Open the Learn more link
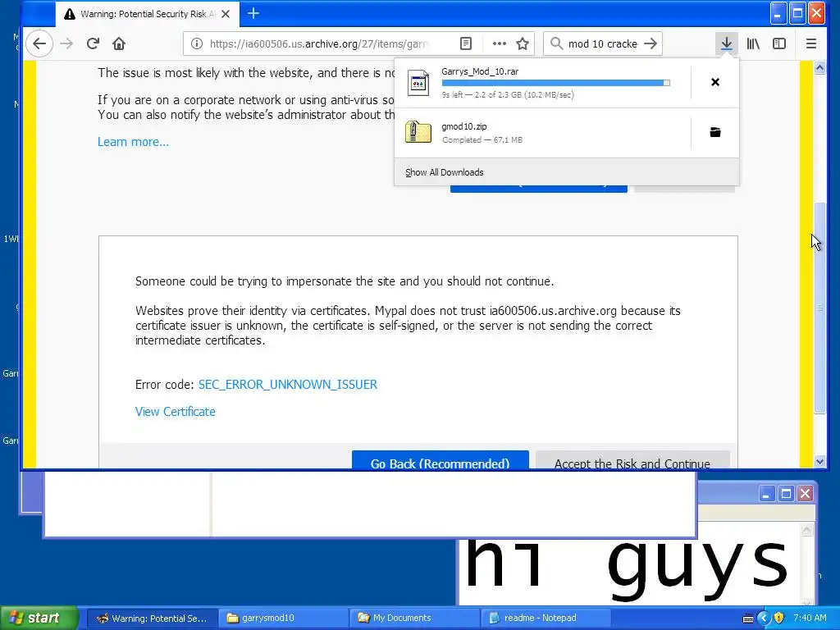This screenshot has width=840, height=630. pyautogui.click(x=133, y=142)
